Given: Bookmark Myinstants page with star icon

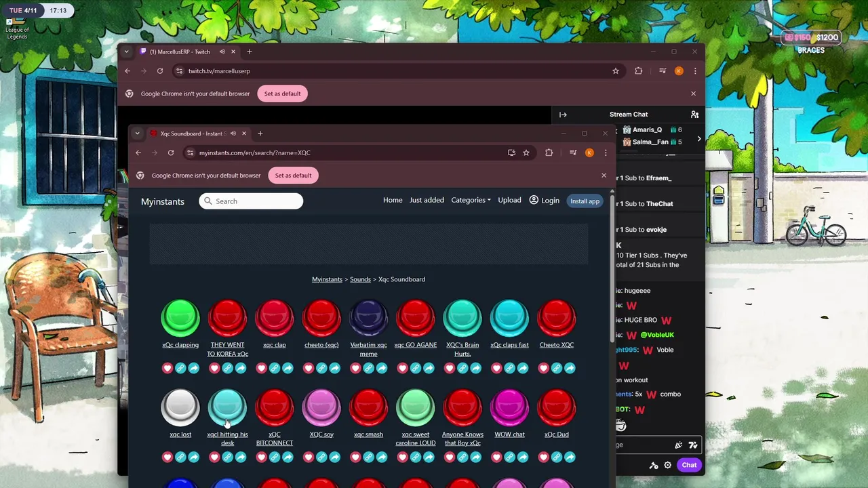Looking at the screenshot, I should pos(526,152).
